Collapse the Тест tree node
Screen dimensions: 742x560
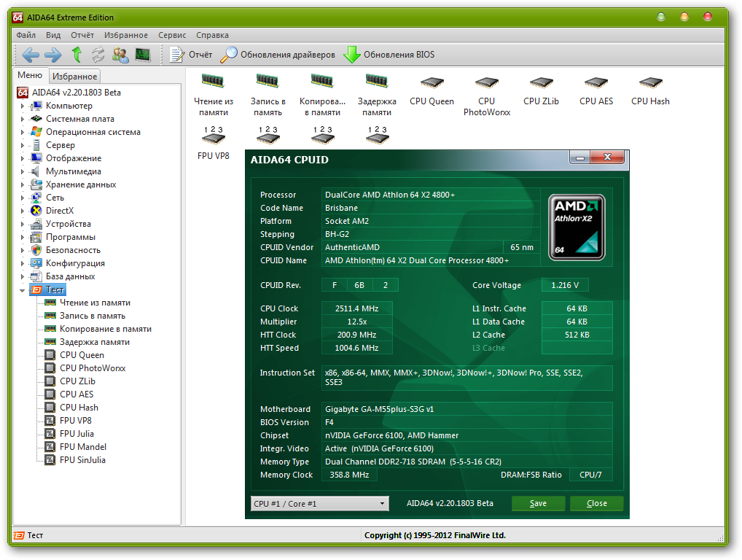tap(23, 290)
